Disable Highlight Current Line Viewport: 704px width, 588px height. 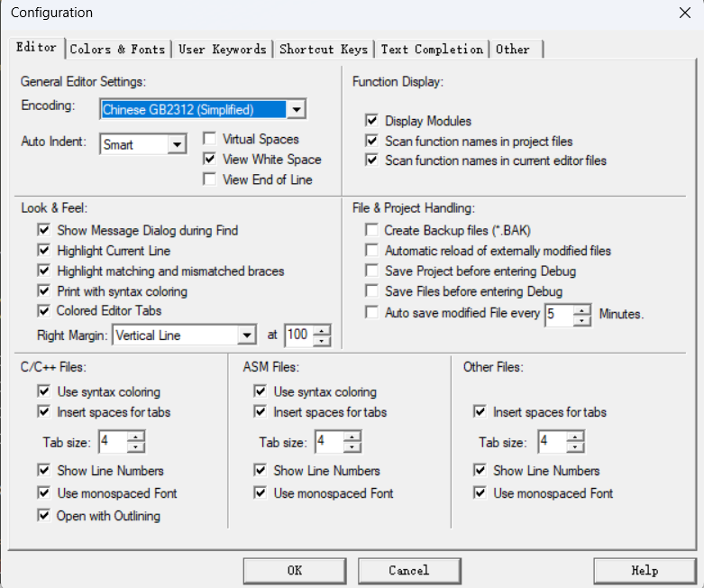(44, 250)
